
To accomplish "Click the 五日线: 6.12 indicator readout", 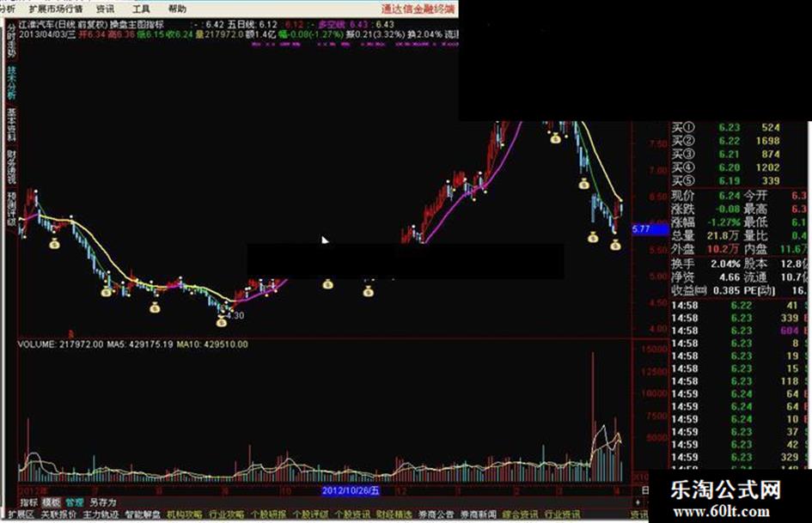I will tap(253, 24).
